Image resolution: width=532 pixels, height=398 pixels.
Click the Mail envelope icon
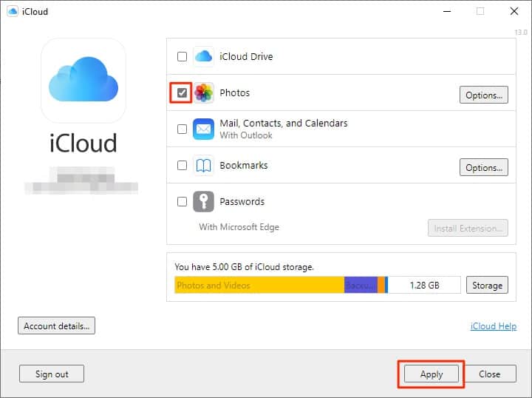[203, 129]
